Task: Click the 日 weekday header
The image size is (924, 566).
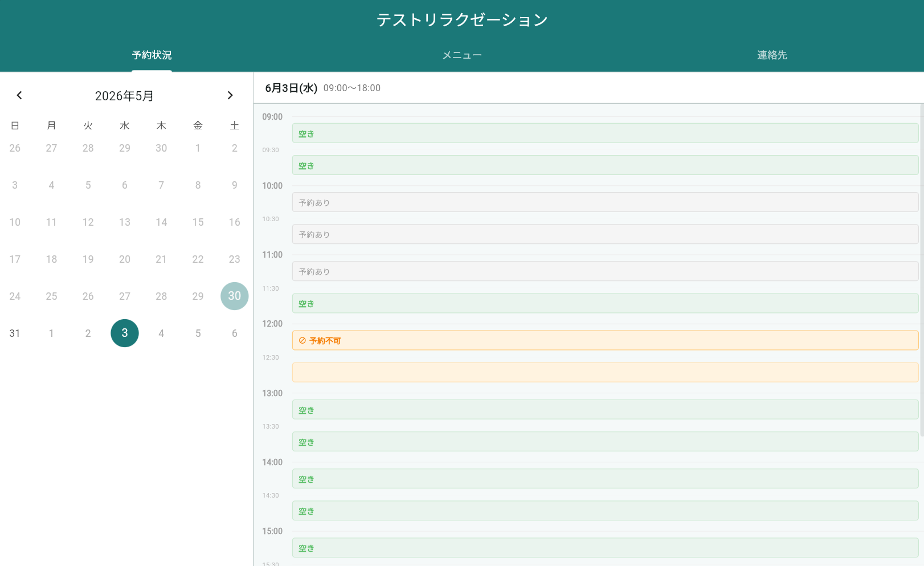Action: pyautogui.click(x=15, y=125)
